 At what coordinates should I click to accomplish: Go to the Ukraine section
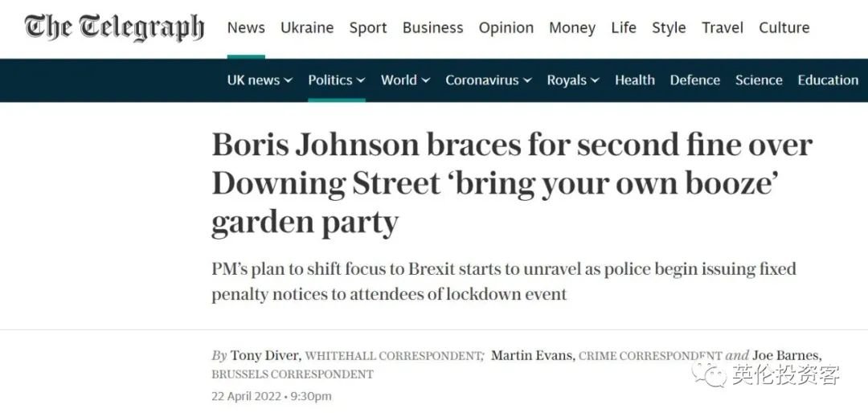click(x=307, y=28)
